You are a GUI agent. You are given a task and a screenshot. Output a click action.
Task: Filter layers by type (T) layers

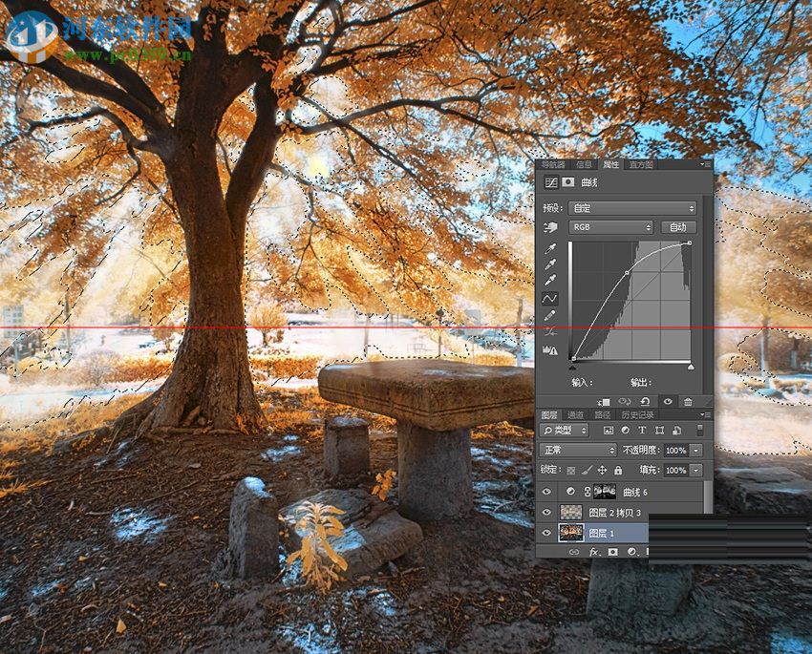[642, 430]
